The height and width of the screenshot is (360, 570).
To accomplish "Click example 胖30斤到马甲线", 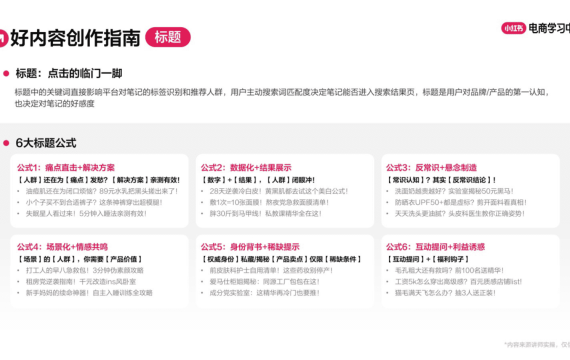I will click(265, 214).
